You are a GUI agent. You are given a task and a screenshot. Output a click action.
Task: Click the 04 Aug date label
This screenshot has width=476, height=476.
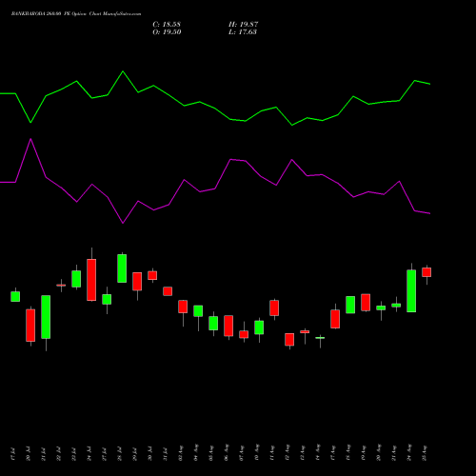pos(195,453)
